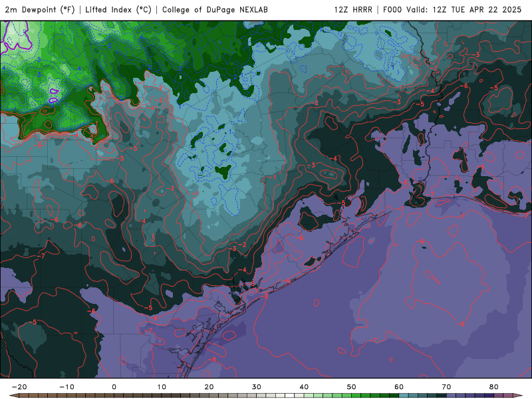Click the right arrow tip of the color scale
This screenshot has height=399, width=532.
[x=518, y=396]
